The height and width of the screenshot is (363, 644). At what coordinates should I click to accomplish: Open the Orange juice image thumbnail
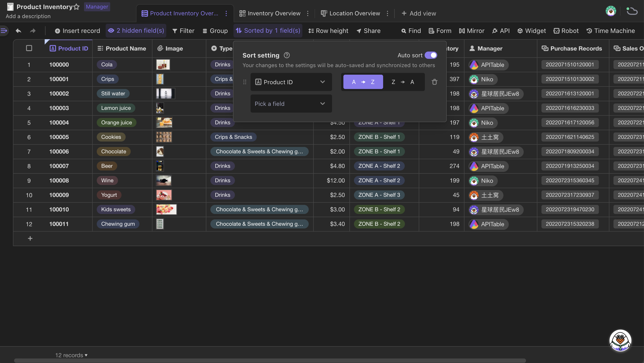(x=164, y=122)
